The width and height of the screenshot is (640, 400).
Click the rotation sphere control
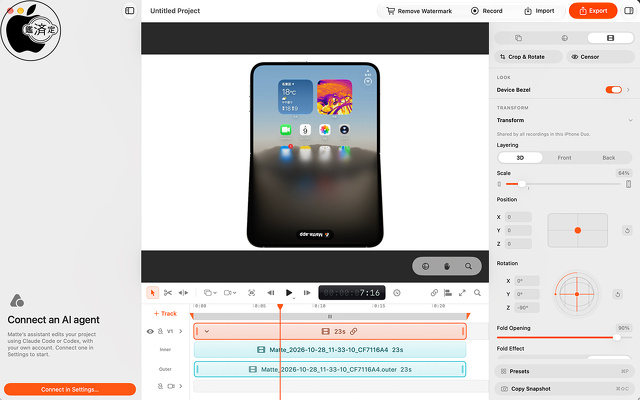click(x=576, y=294)
